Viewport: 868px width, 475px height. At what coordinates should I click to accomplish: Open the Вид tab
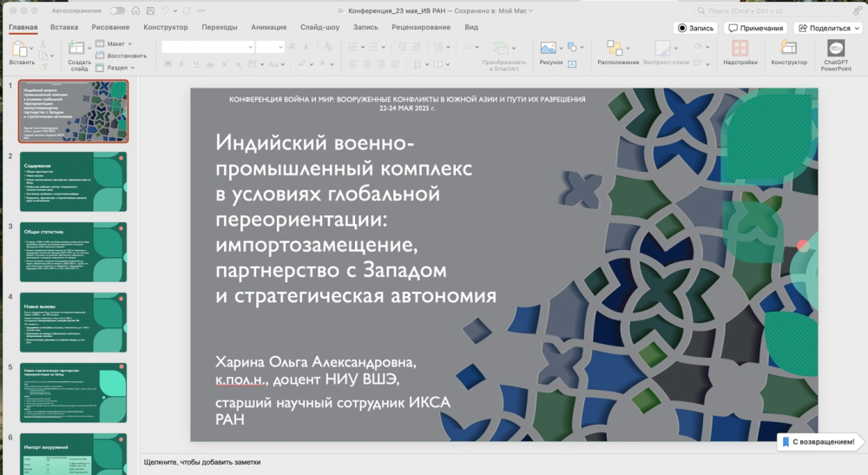point(471,27)
